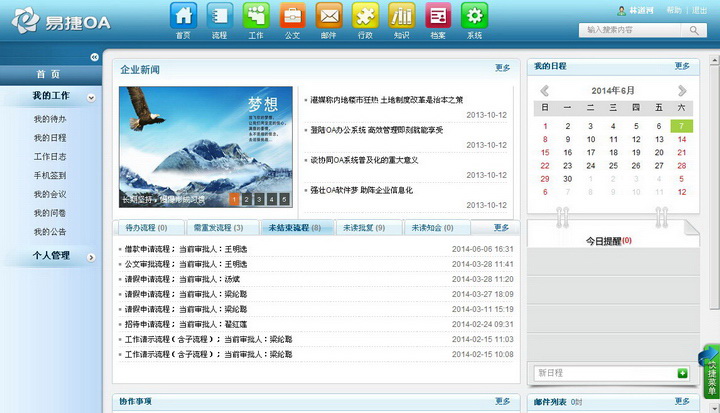Switch to 未结束流程 (8) tab
The height and width of the screenshot is (413, 720).
tap(297, 227)
